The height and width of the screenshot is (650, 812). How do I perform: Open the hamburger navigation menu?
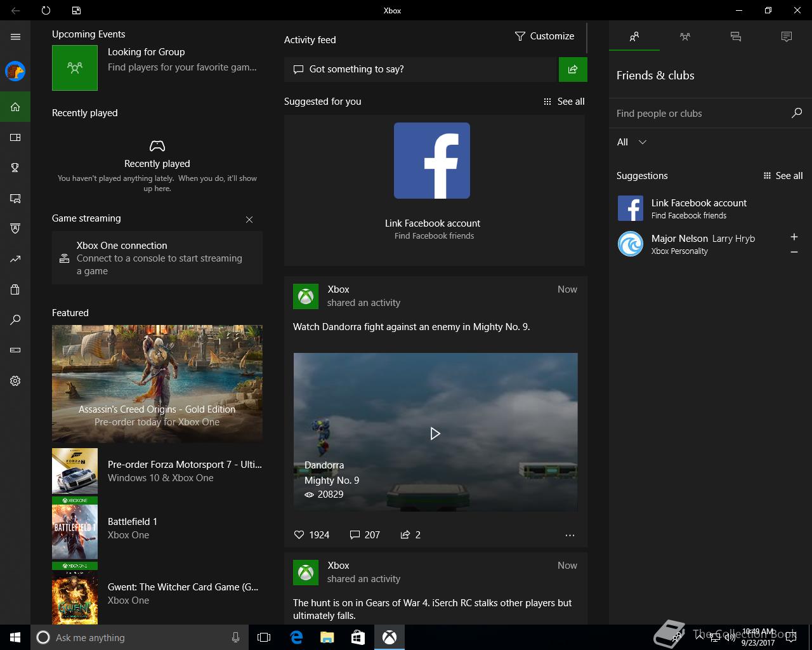[15, 37]
